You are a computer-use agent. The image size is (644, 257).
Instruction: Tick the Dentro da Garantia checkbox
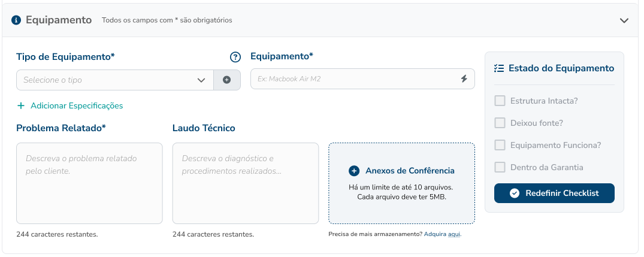tap(500, 167)
